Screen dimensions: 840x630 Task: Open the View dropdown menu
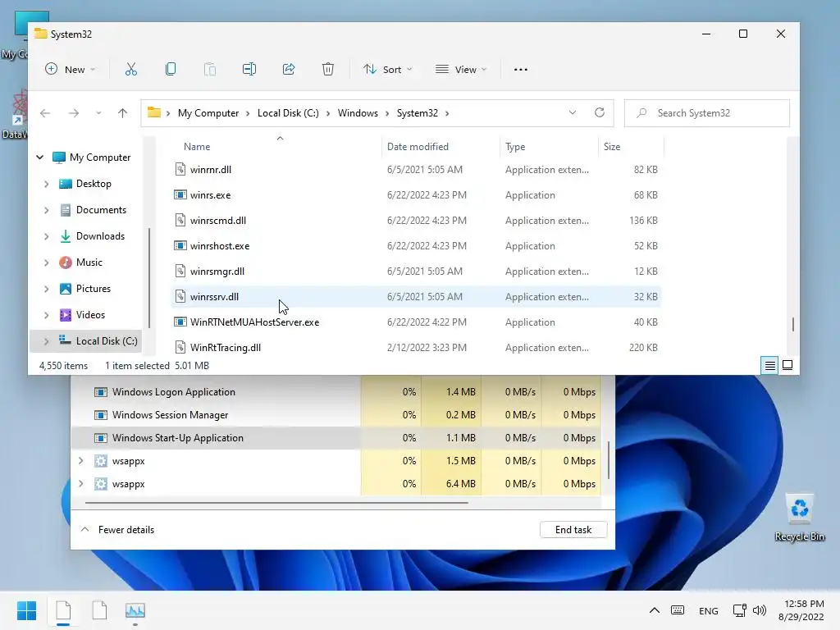(x=461, y=69)
